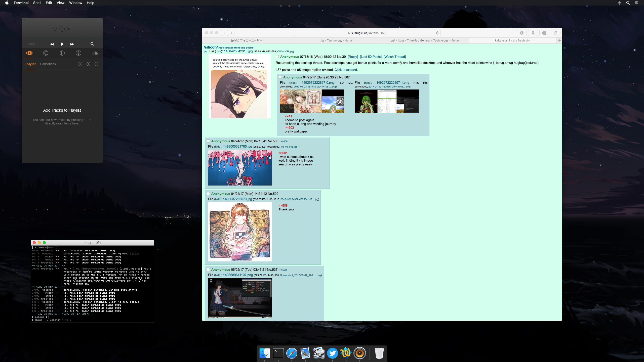This screenshot has height=362, width=644.
Task: Click the Watch Thread link
Action: [394, 57]
